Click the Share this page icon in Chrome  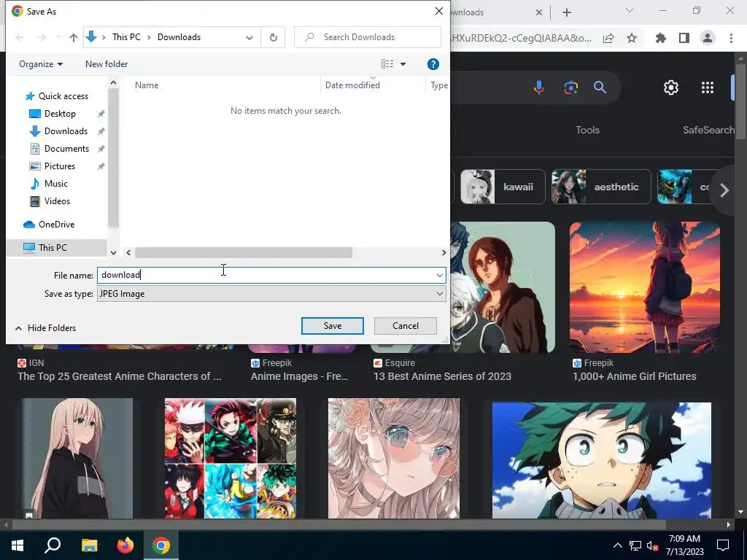608,38
